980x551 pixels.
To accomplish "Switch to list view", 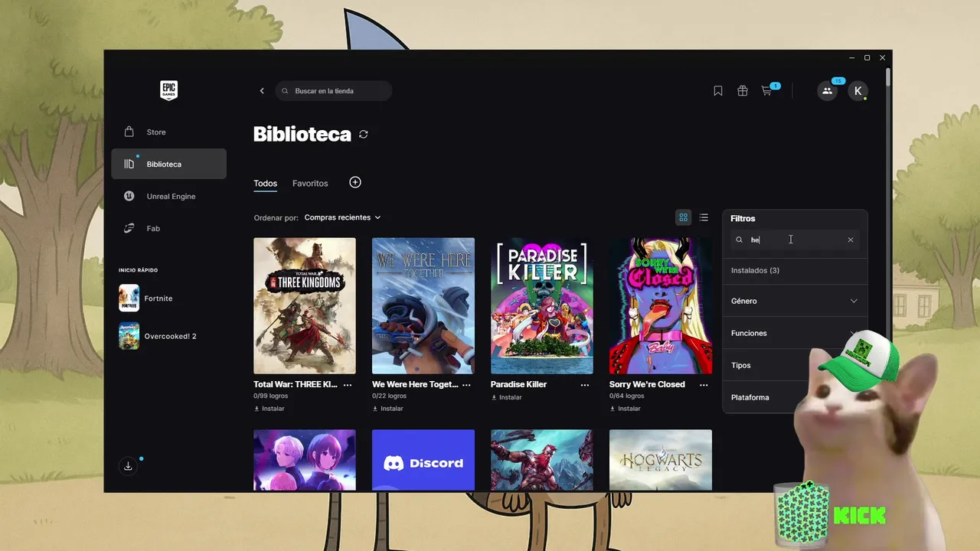I will pos(704,217).
